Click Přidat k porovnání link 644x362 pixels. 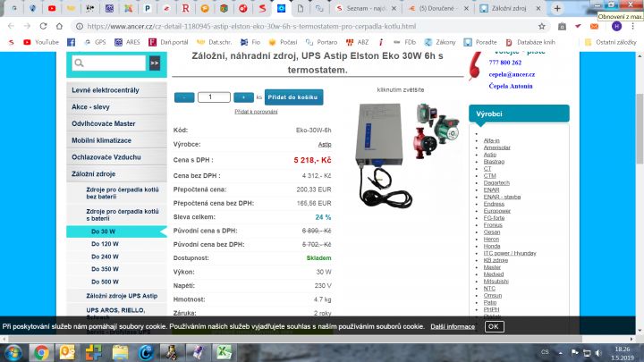(256, 112)
